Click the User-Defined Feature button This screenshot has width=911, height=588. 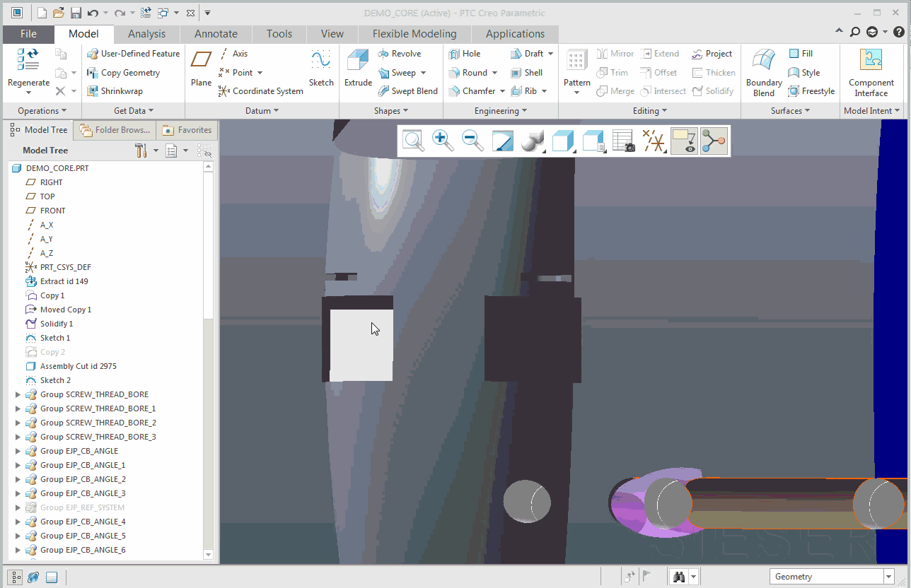tap(133, 54)
